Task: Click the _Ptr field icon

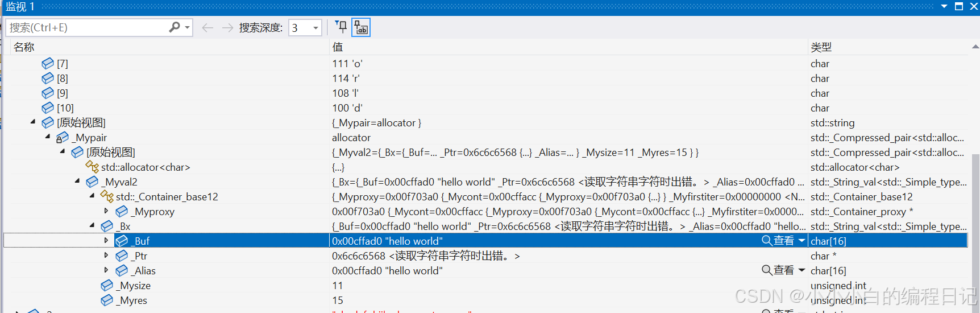Action: tap(122, 256)
